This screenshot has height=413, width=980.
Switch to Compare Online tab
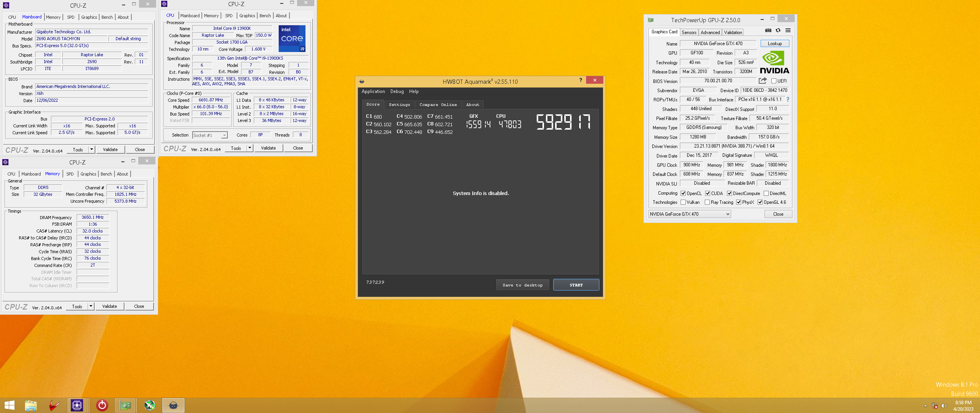(x=438, y=104)
